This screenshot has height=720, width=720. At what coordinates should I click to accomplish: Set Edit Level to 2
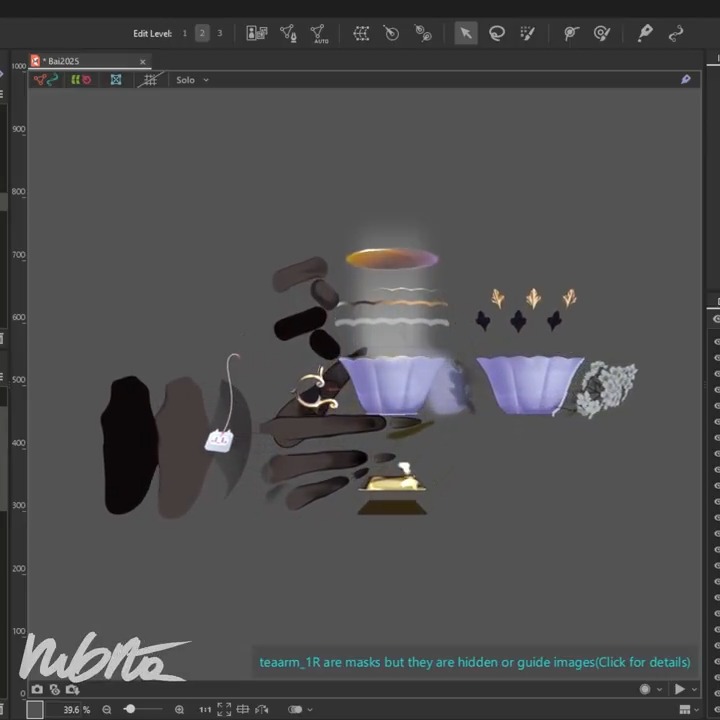tap(202, 33)
